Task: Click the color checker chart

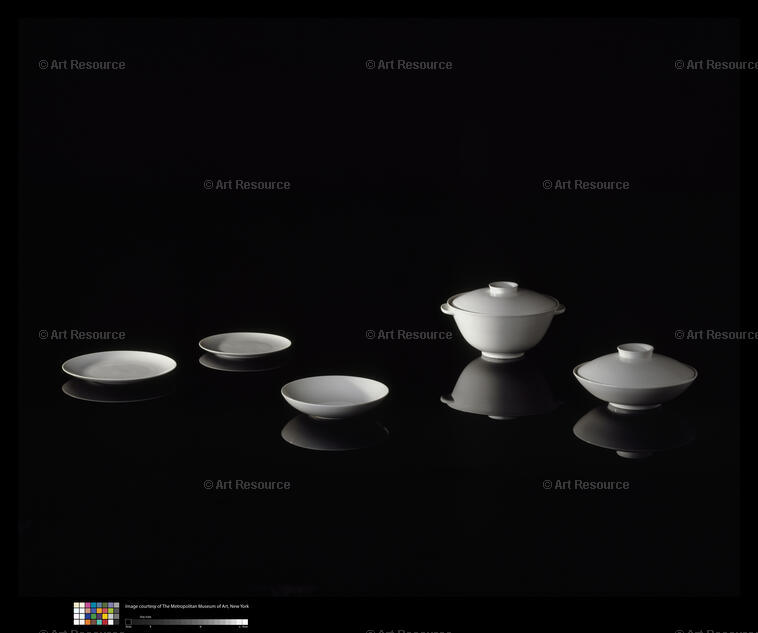Action: [96, 613]
